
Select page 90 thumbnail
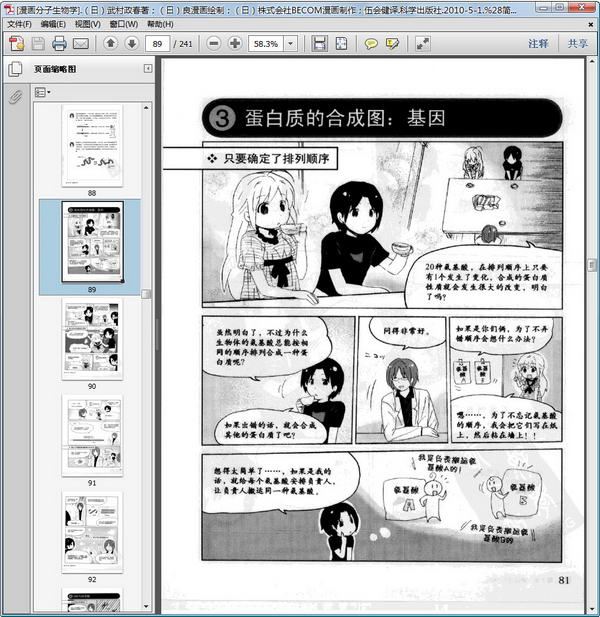coord(92,340)
